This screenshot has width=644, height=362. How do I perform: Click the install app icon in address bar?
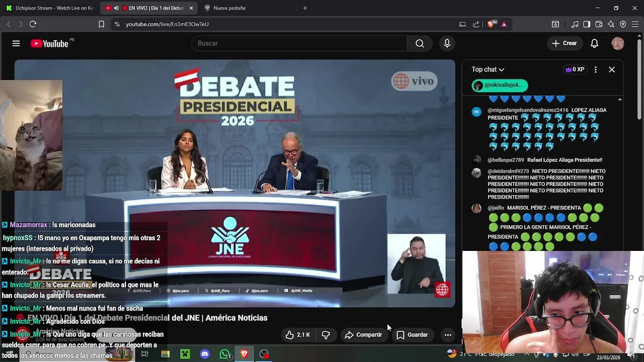click(462, 24)
